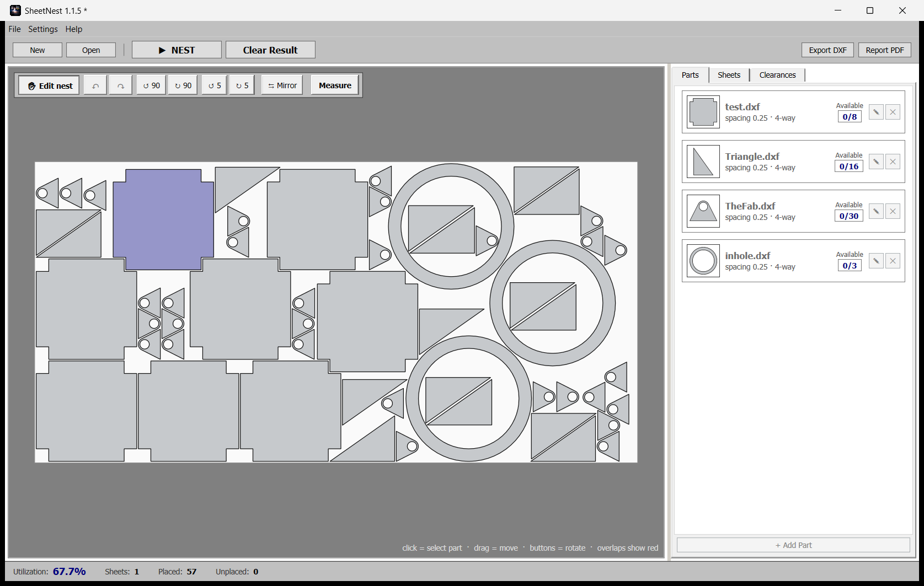Viewport: 924px width, 586px height.
Task: Switch to the Clearances tab
Action: point(777,75)
